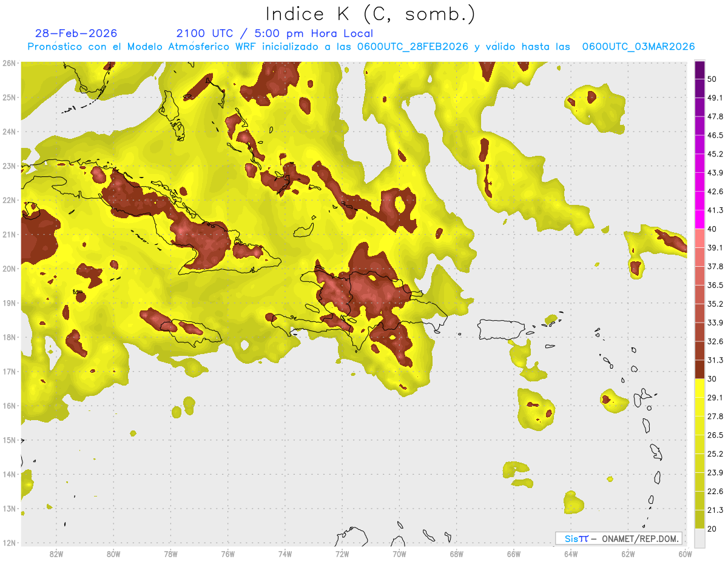Click the Puerto Rico island outline on the map
This screenshot has width=728, height=562.
(500, 329)
